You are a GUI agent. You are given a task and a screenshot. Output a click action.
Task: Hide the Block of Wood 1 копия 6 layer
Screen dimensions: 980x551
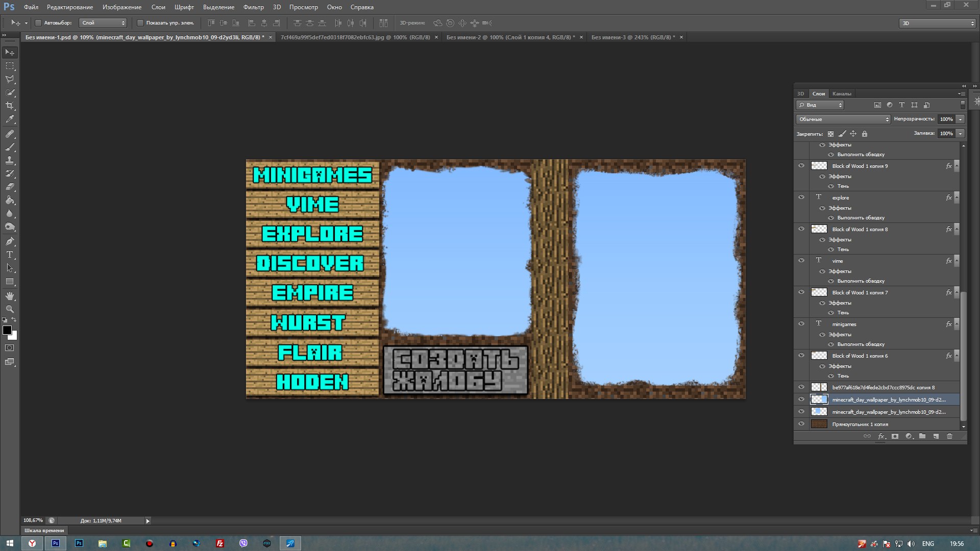pyautogui.click(x=801, y=356)
